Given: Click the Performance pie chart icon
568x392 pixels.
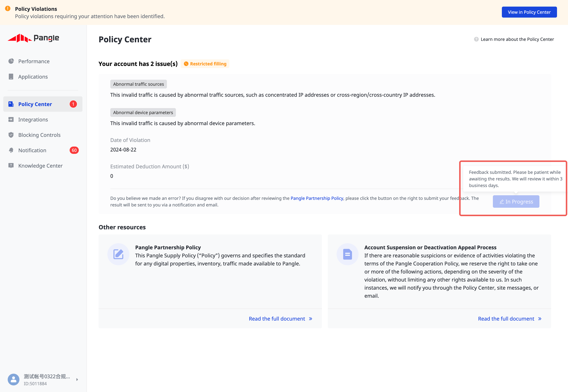Looking at the screenshot, I should click(11, 61).
